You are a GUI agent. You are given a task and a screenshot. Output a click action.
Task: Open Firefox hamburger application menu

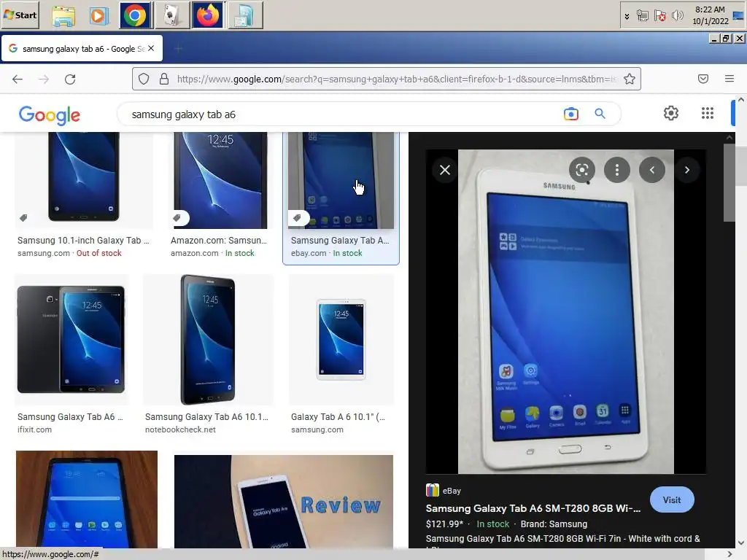click(729, 79)
